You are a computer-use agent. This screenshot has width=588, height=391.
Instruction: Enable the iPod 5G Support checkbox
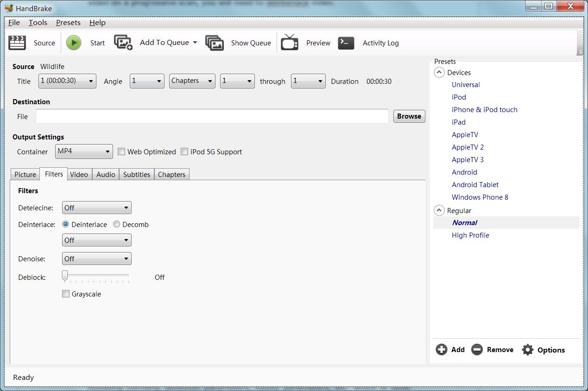[x=184, y=151]
